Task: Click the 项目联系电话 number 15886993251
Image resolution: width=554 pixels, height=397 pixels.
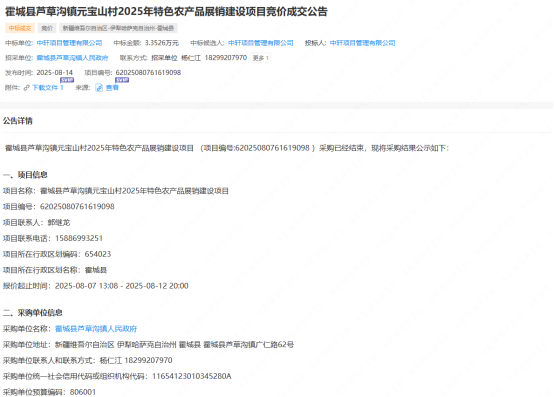Action: pyautogui.click(x=79, y=238)
